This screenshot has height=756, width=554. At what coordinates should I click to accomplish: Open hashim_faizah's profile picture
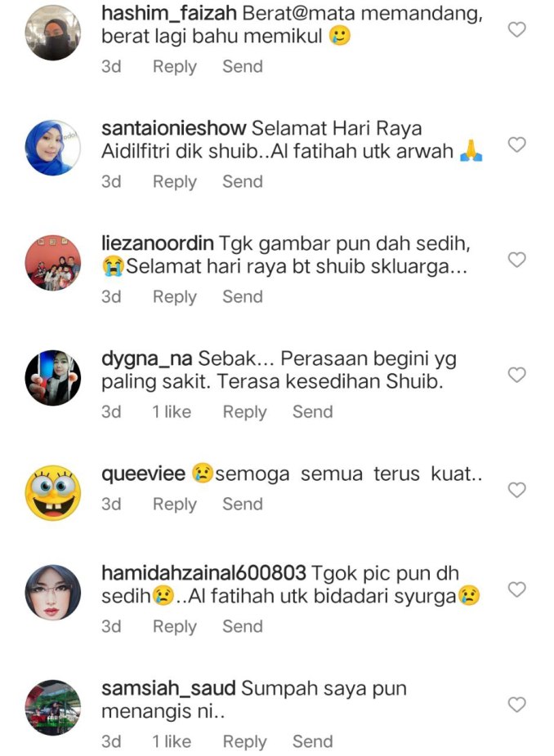[x=52, y=33]
